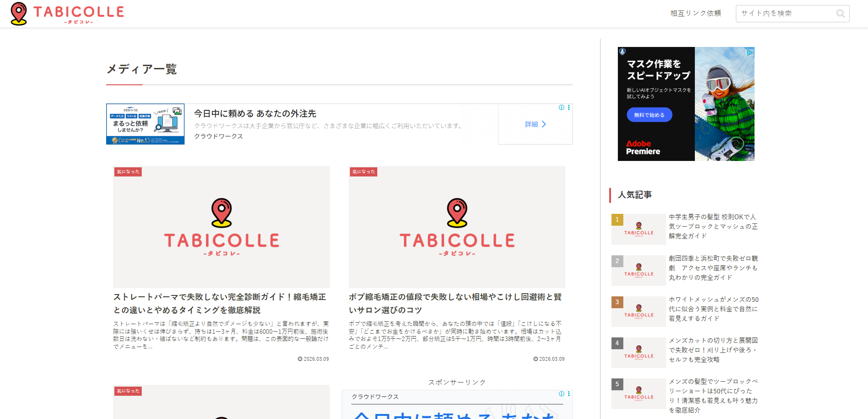The image size is (868, 419).
Task: Click the info icon on the CrowdWorks banner ad
Action: pyautogui.click(x=561, y=108)
